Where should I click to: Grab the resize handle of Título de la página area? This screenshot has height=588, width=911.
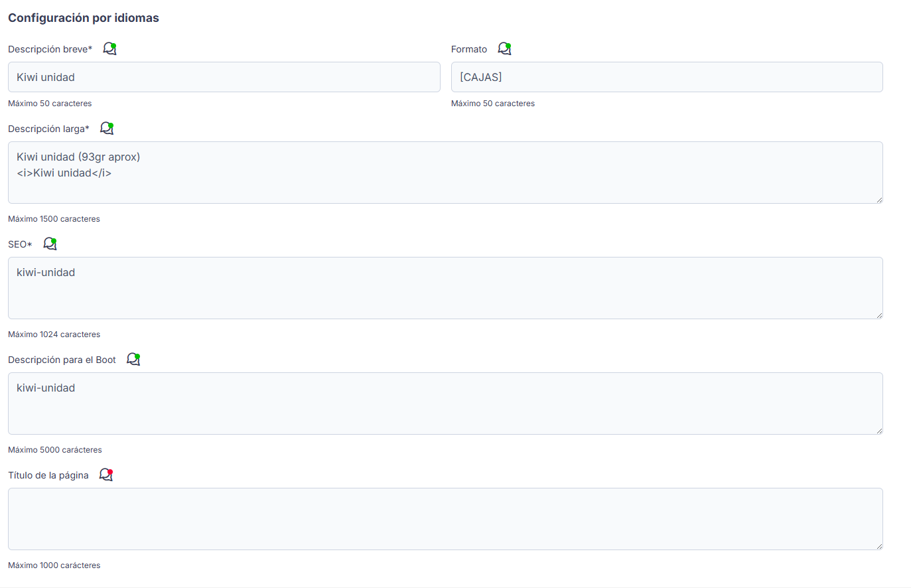(879, 546)
